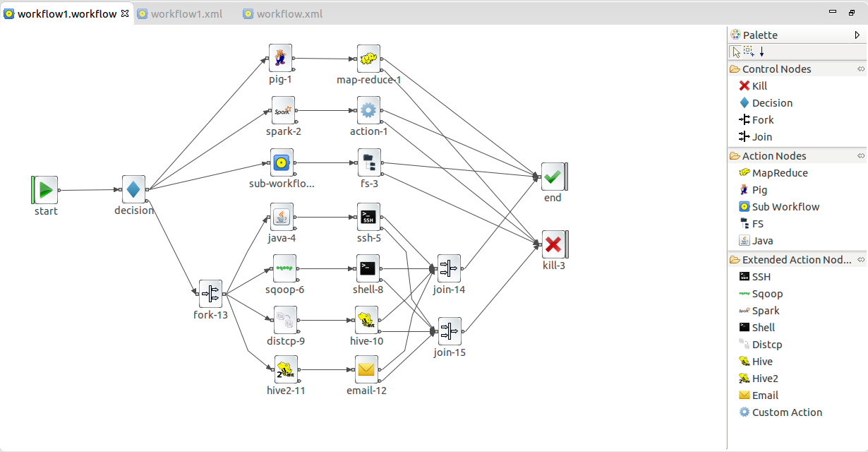Activate the arrow select tool in the palette
868x452 pixels.
point(735,51)
